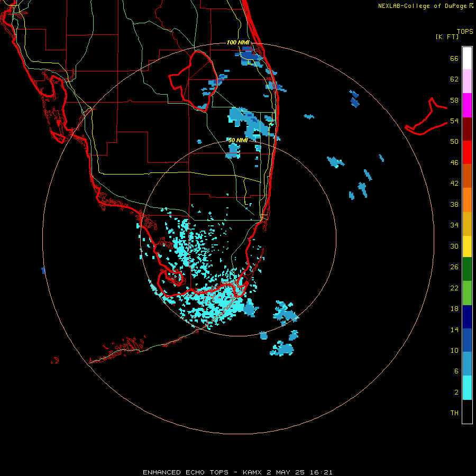The height and width of the screenshot is (476, 476).
Task: Click the medium blue 18 color swatch
Action: click(467, 340)
